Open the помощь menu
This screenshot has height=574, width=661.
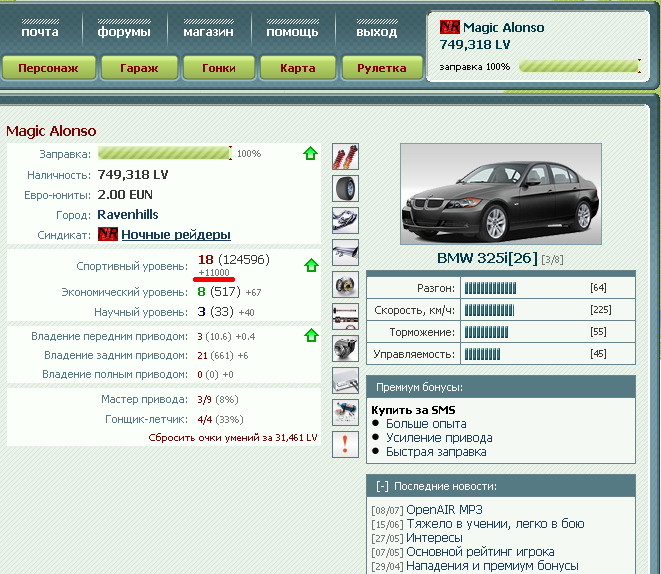[292, 32]
